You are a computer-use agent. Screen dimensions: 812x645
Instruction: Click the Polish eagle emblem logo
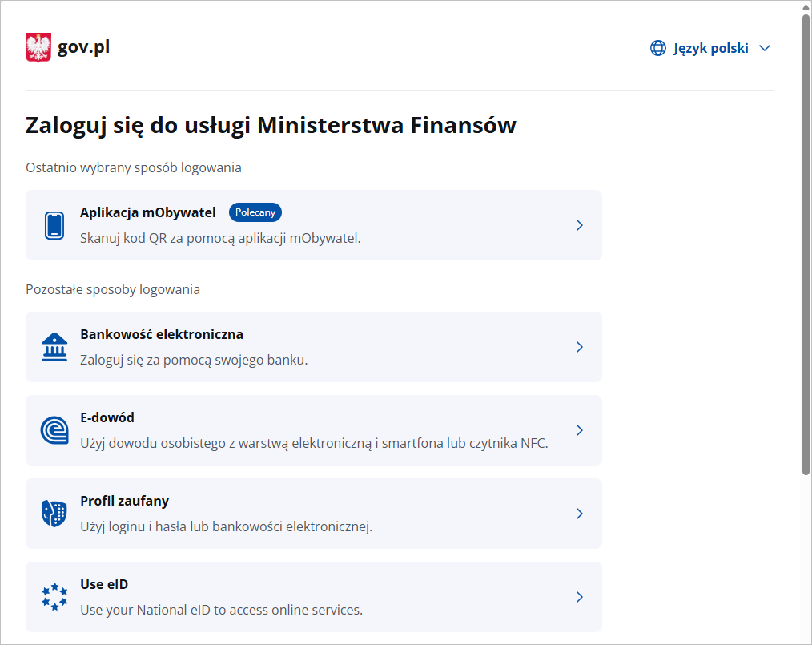click(38, 47)
